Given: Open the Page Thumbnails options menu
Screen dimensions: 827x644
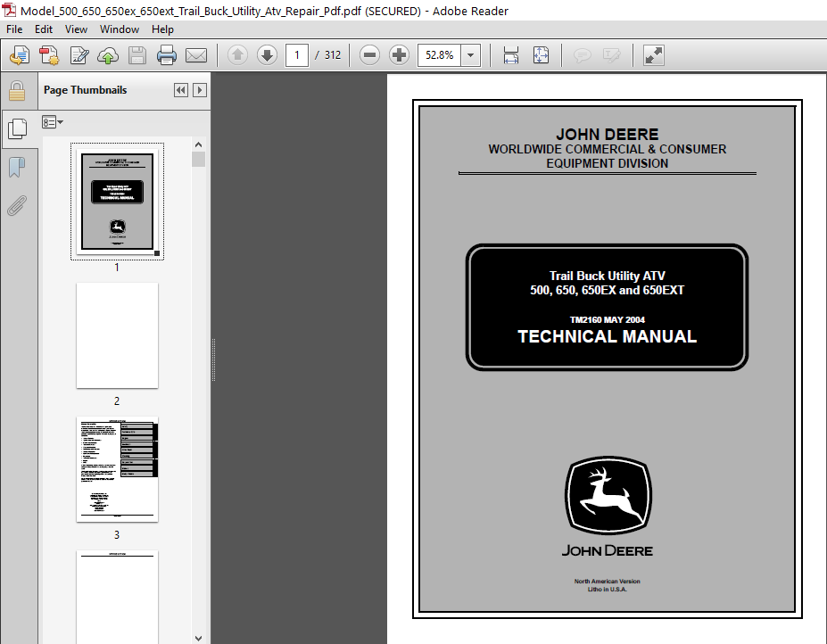Looking at the screenshot, I should tap(52, 121).
